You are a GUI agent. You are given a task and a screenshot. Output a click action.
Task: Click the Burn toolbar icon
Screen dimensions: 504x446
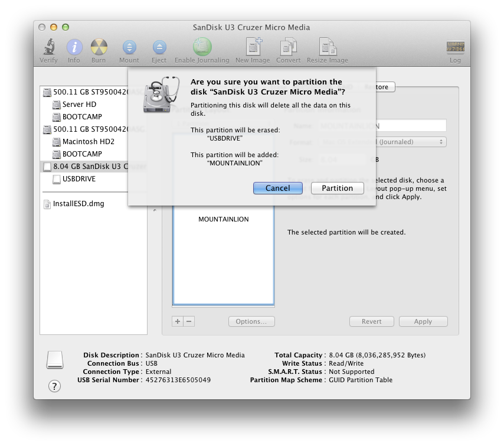tap(99, 47)
